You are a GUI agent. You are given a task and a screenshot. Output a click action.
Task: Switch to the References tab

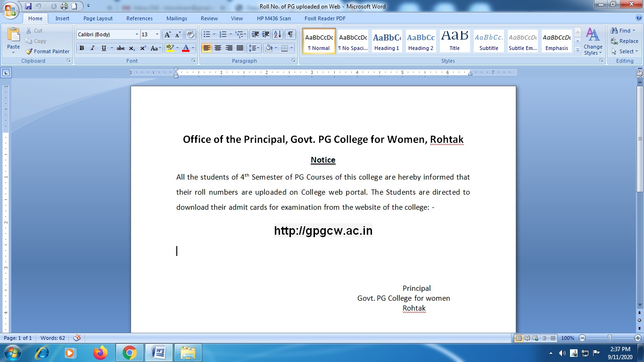(x=140, y=18)
